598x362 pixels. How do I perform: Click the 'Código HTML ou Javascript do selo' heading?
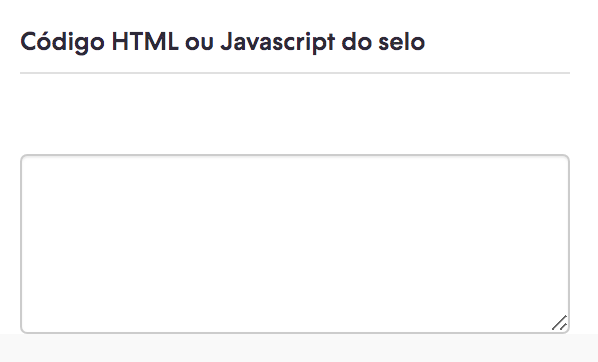pyautogui.click(x=222, y=42)
